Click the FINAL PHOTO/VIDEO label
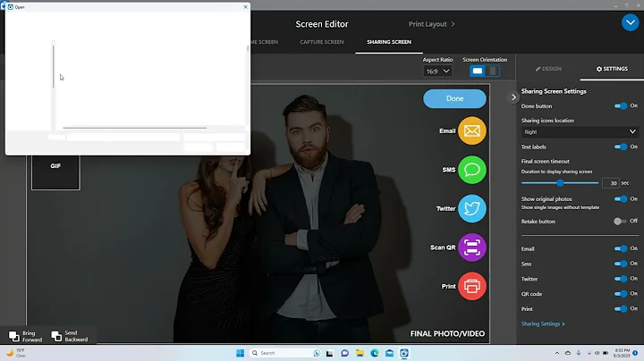644x361 pixels. tap(447, 333)
